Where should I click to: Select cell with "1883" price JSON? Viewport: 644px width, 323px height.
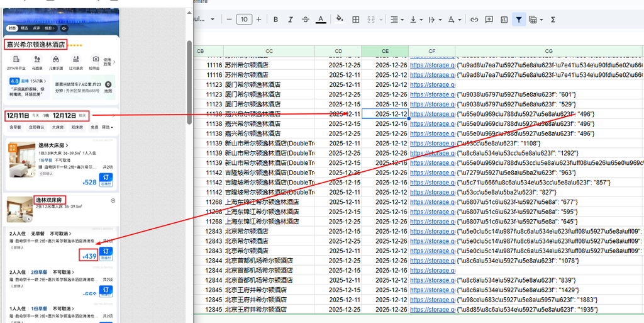pyautogui.click(x=548, y=300)
